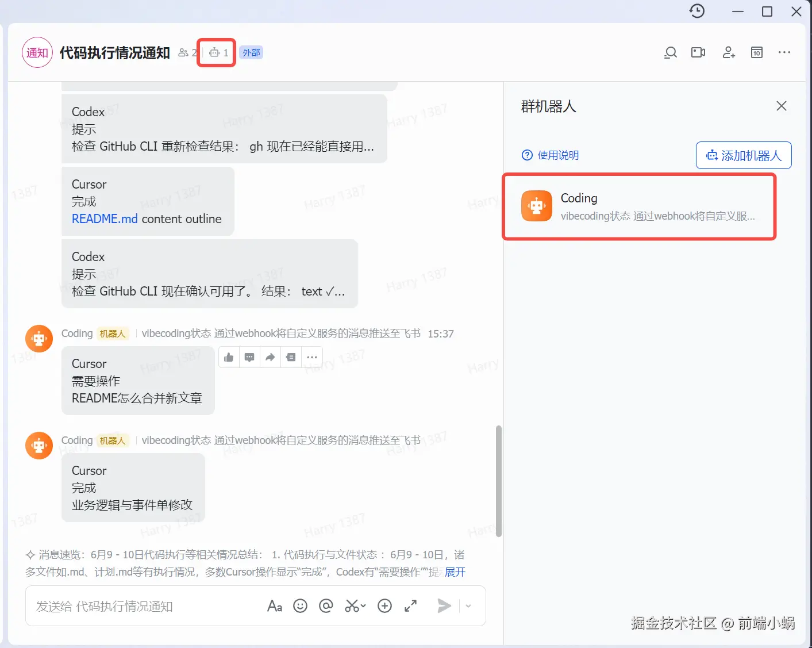
Task: Open more options ellipsis in chat header
Action: tap(784, 52)
